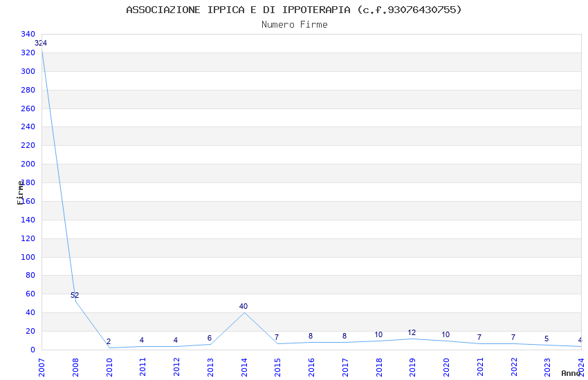Select the 100 tick on the y-axis
Viewport: 588px width, 380px height.
[x=28, y=257]
